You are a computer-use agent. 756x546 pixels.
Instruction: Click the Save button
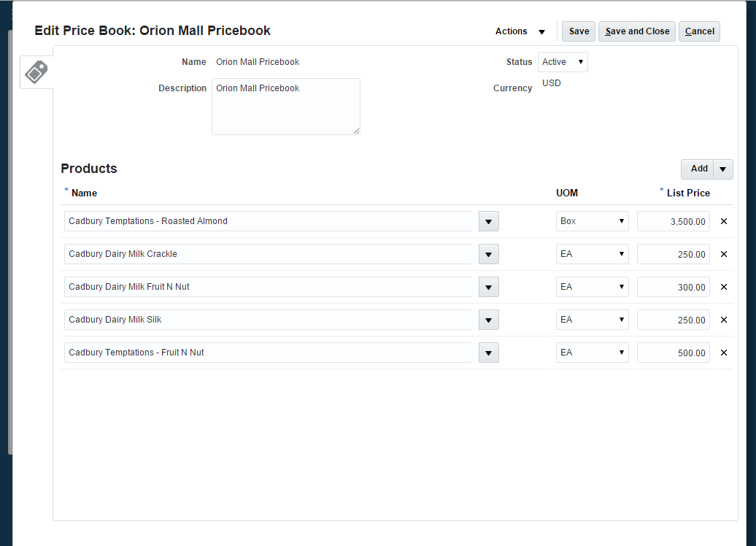click(579, 31)
